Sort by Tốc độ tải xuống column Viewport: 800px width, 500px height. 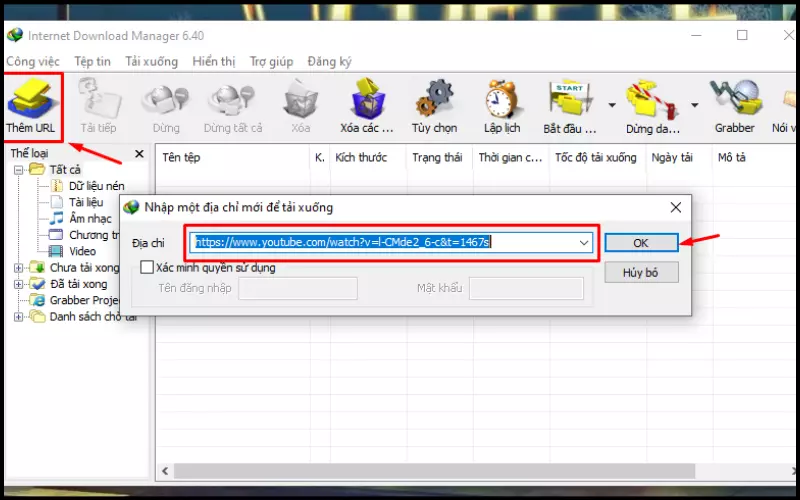coord(597,158)
